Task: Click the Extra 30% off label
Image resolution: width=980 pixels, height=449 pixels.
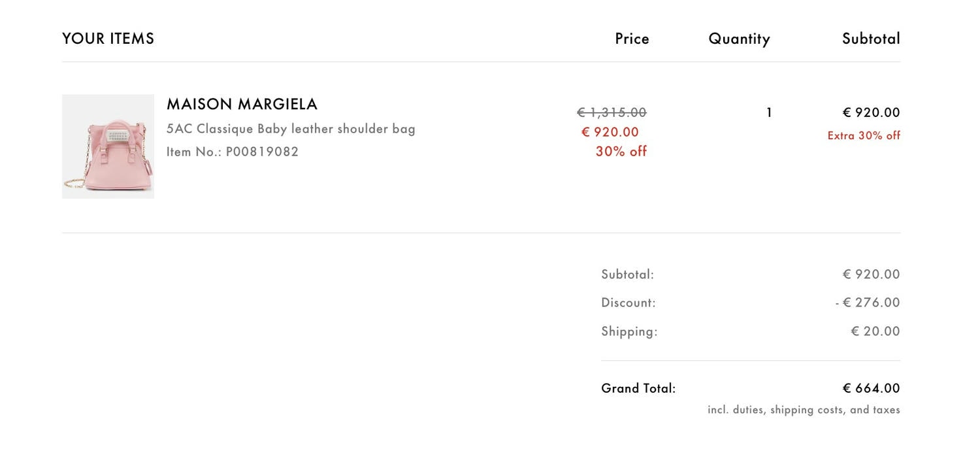Action: (864, 135)
